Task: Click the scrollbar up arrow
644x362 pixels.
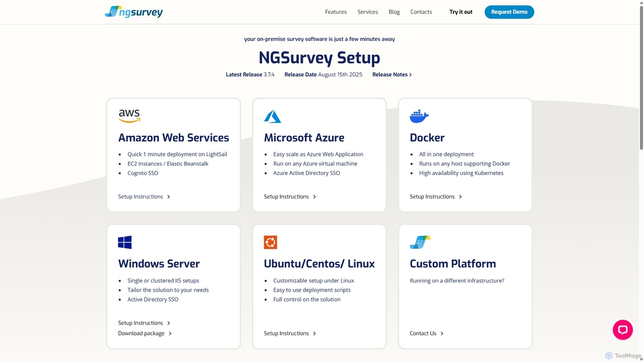Action: tap(641, 3)
